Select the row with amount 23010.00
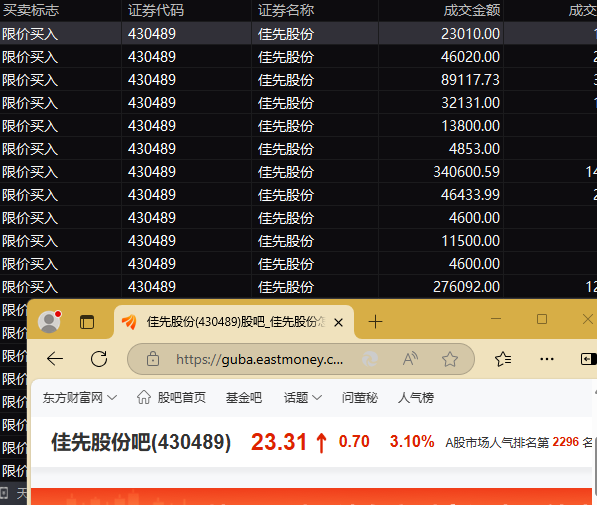Screen dimensions: 597x505 click(x=298, y=34)
